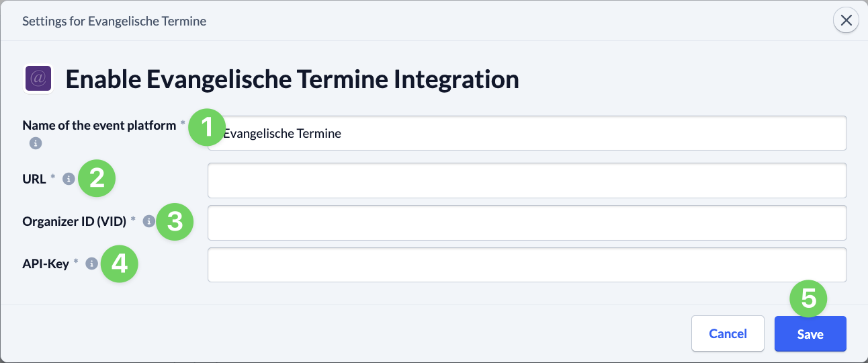This screenshot has width=868, height=363.
Task: Select green step marker number 3
Action: click(175, 222)
